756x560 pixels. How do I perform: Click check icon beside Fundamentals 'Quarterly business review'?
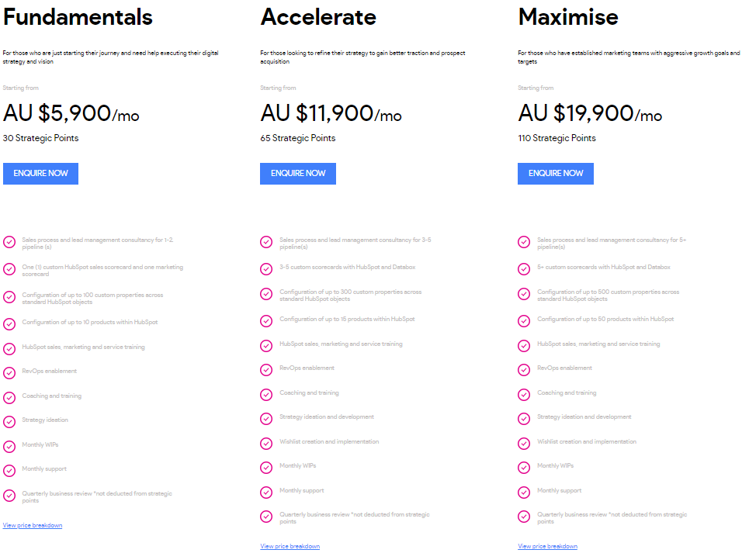tap(9, 496)
